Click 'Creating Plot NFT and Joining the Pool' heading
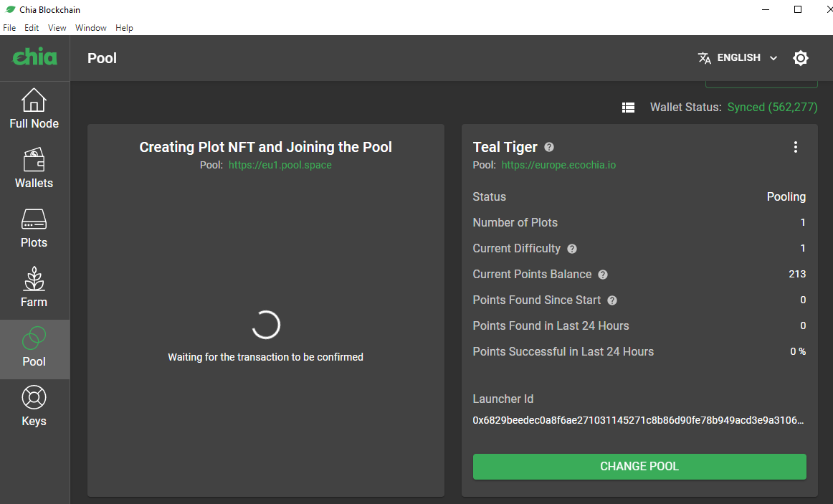The width and height of the screenshot is (833, 504). tap(266, 147)
